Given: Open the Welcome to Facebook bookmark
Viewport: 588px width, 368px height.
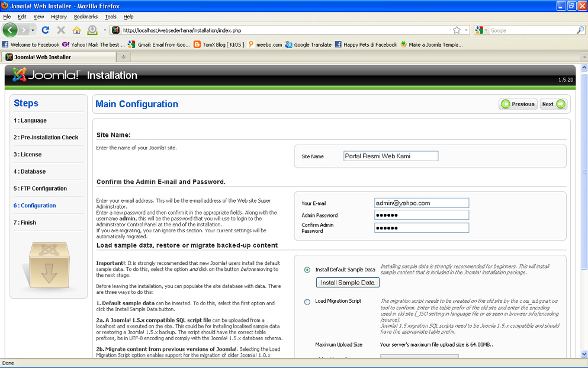Looking at the screenshot, I should pyautogui.click(x=31, y=44).
